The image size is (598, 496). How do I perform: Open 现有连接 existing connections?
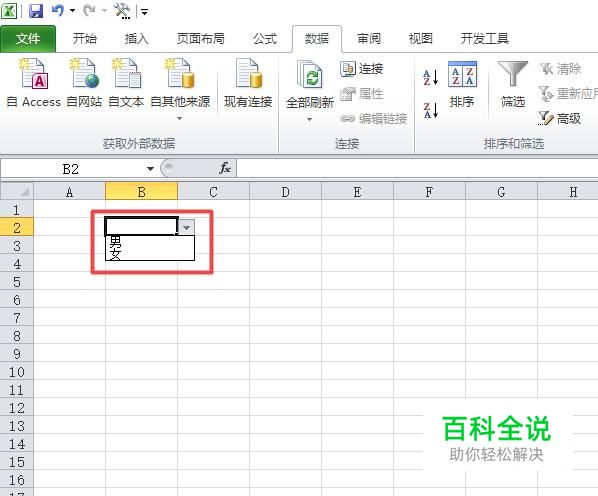(248, 83)
